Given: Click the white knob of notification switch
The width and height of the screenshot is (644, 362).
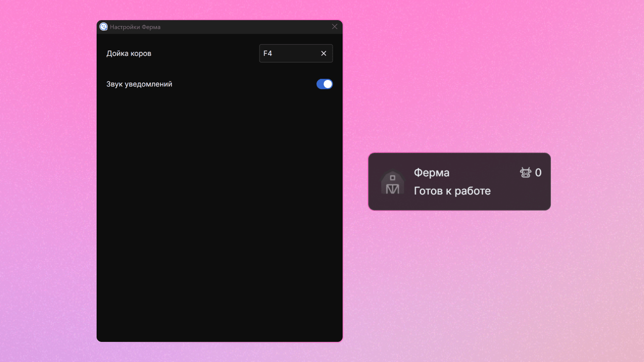Looking at the screenshot, I should (328, 84).
